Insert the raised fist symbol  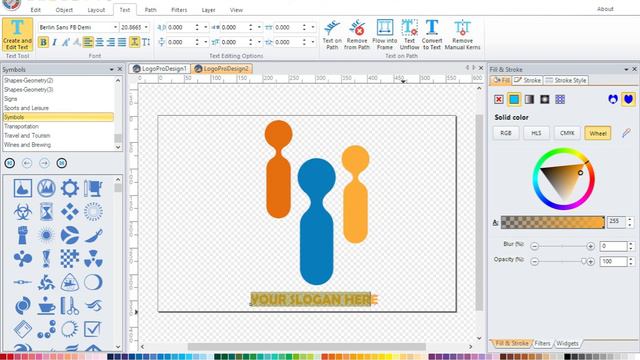tap(22, 235)
